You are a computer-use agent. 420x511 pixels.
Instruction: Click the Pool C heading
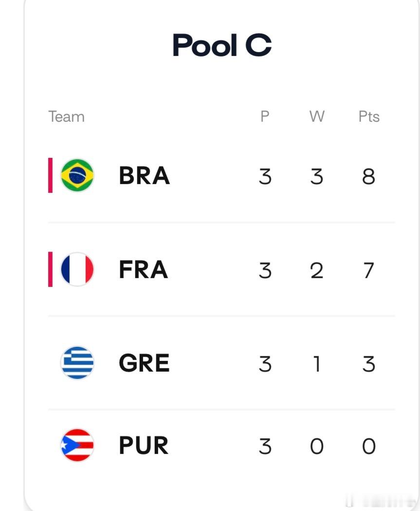point(222,45)
